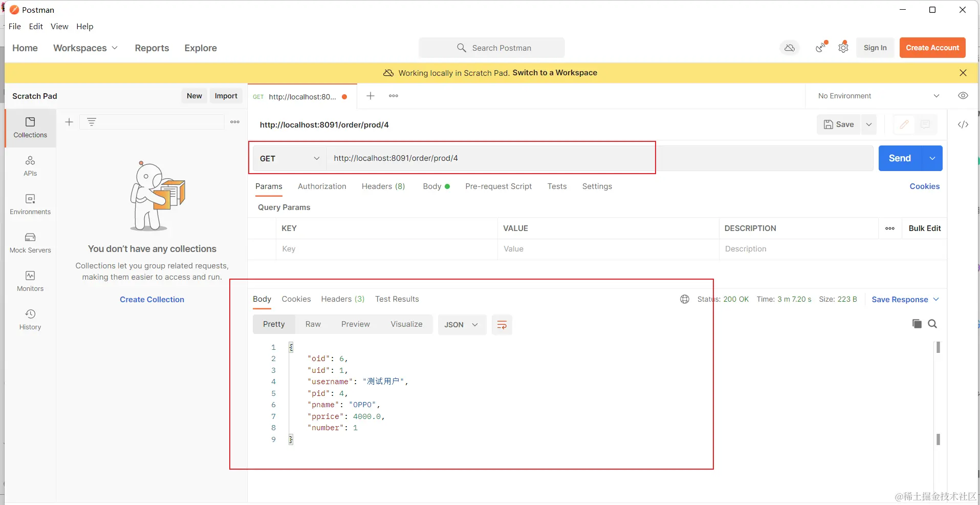Select the Visualize response view
The height and width of the screenshot is (505, 980).
coord(407,324)
